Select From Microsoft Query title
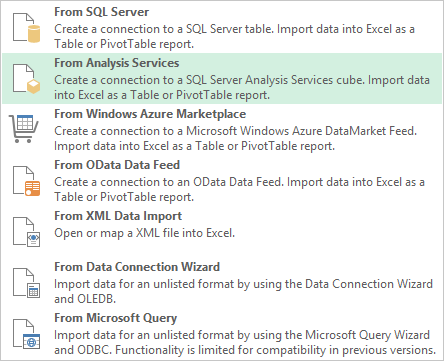Screen dimensions: 444x361 115,318
